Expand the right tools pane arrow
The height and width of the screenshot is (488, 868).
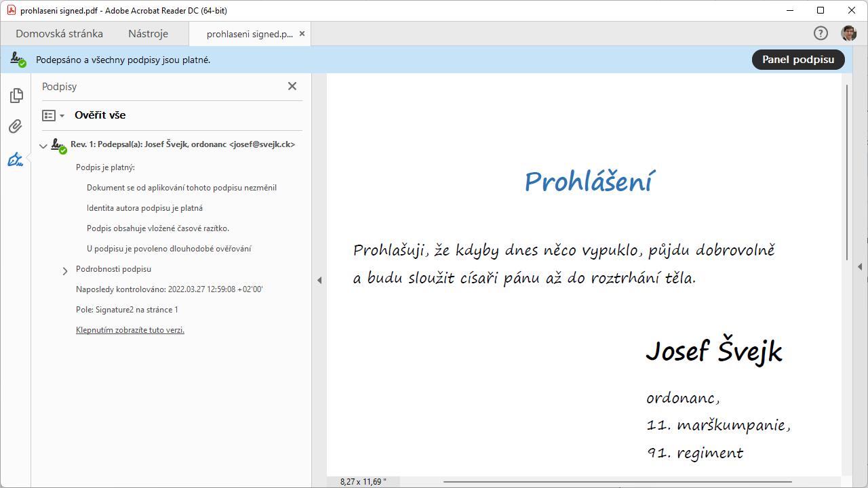point(860,266)
